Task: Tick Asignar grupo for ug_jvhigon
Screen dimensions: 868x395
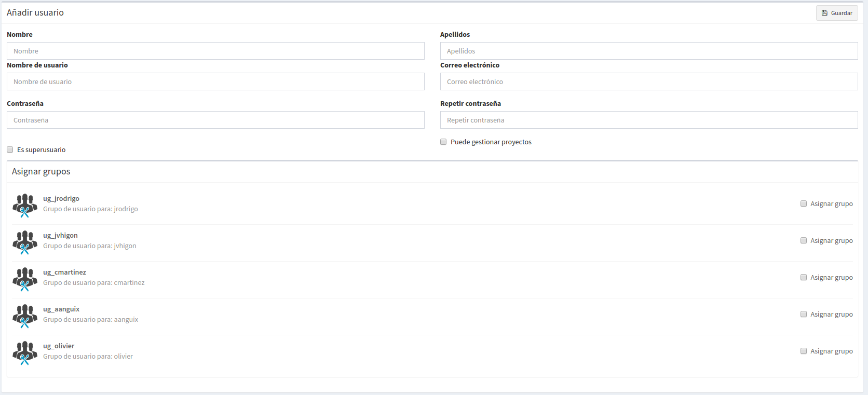Action: [x=804, y=240]
